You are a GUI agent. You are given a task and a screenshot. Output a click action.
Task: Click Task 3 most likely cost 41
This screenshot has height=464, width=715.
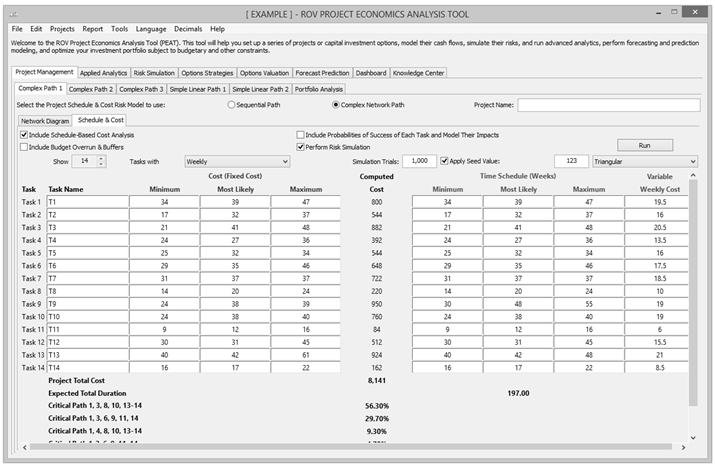tap(235, 227)
